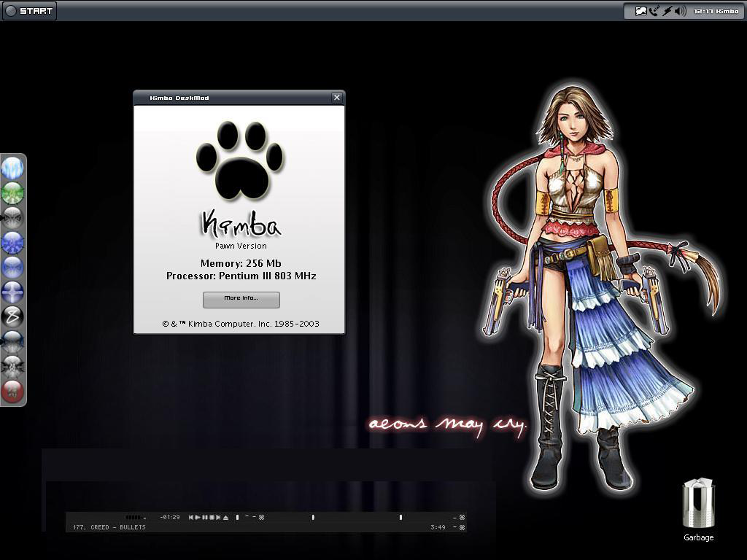Open the speaker volume tray icon

(681, 11)
